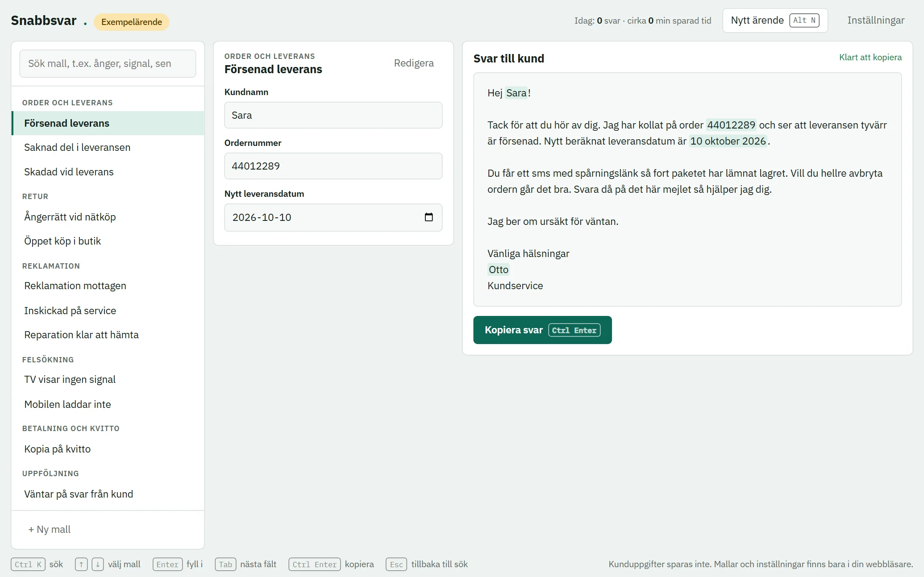
Task: Click the template search box
Action: coord(108,63)
